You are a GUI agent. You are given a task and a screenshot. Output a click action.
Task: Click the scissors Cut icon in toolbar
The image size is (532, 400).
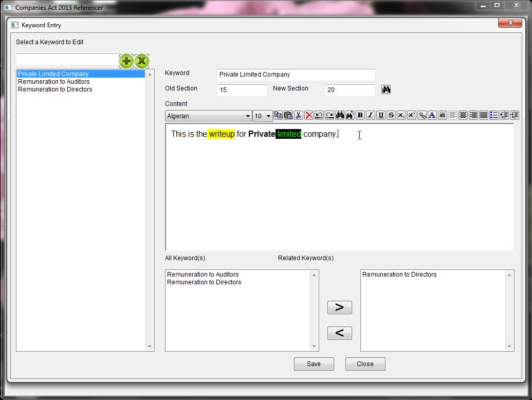click(x=299, y=116)
